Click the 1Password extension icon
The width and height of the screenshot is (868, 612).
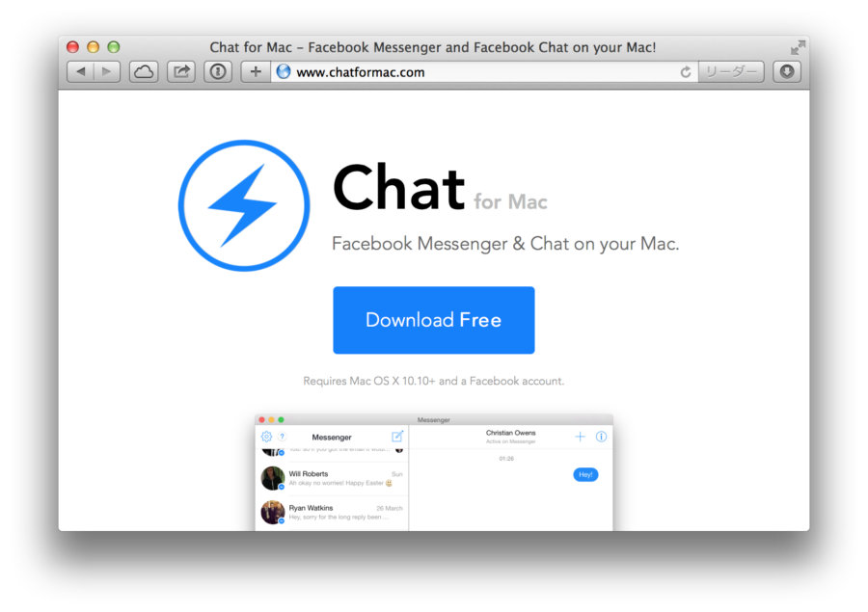[218, 72]
